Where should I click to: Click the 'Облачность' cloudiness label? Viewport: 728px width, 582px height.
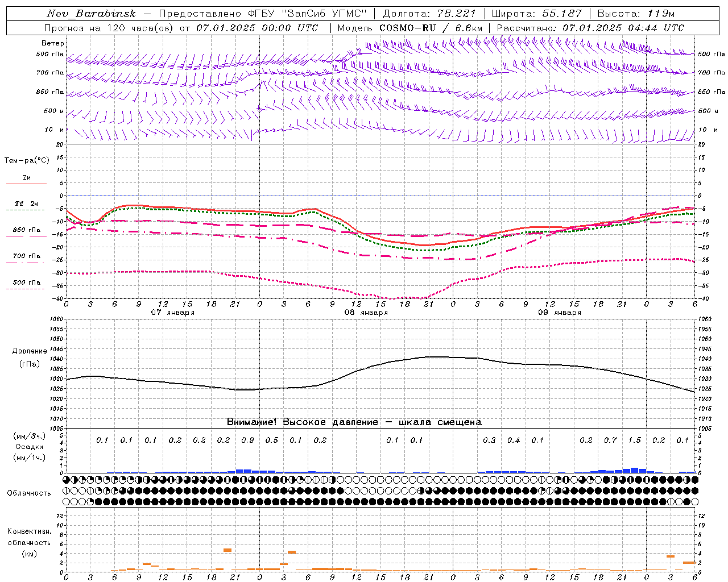[29, 493]
